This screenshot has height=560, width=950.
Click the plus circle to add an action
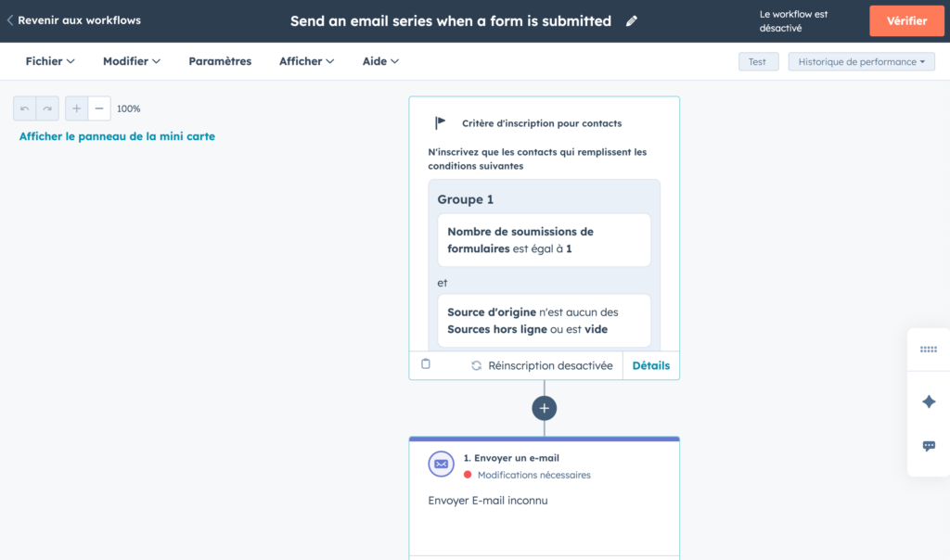(545, 408)
